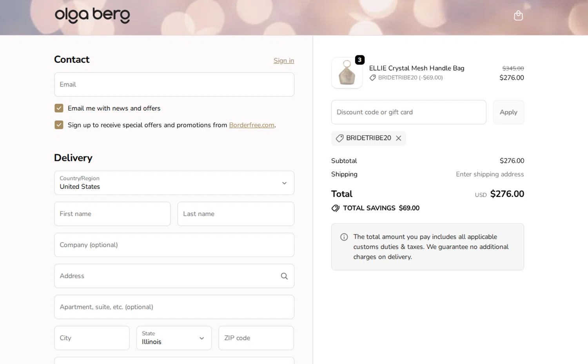The height and width of the screenshot is (364, 588).
Task: Click the tag icon in BRIDETRIBE20 chip
Action: point(339,138)
